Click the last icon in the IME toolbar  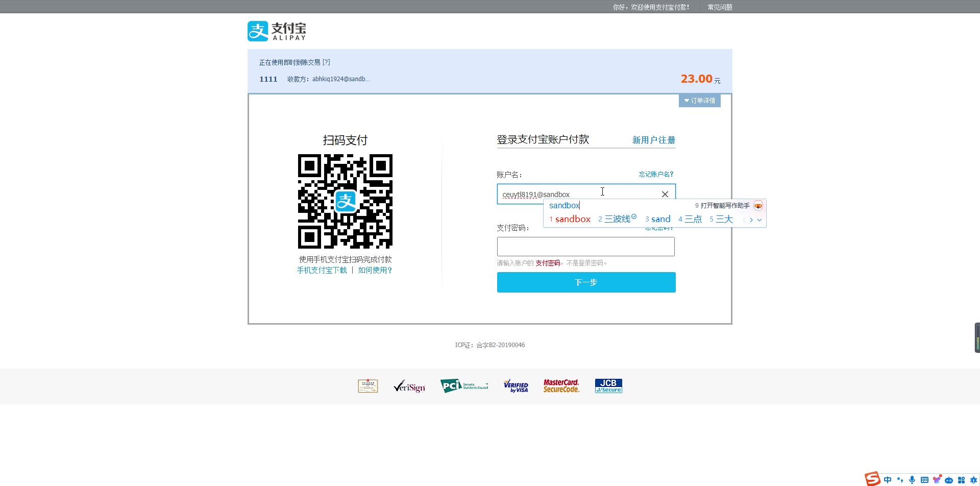pos(973,480)
